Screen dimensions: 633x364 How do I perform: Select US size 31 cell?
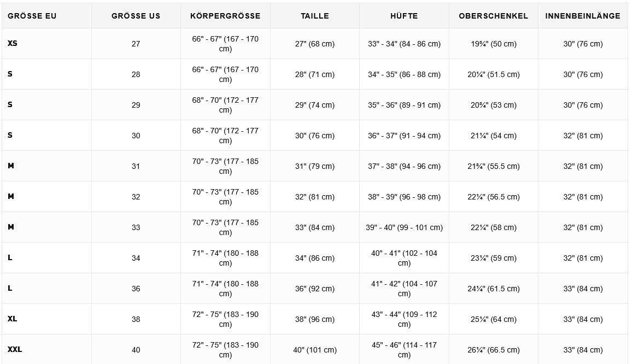(x=136, y=166)
